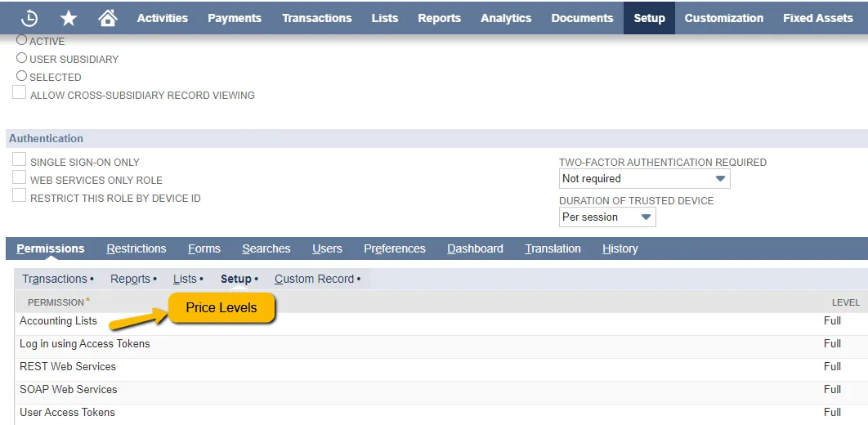The image size is (868, 425).
Task: Open the Documents menu
Action: pyautogui.click(x=583, y=18)
